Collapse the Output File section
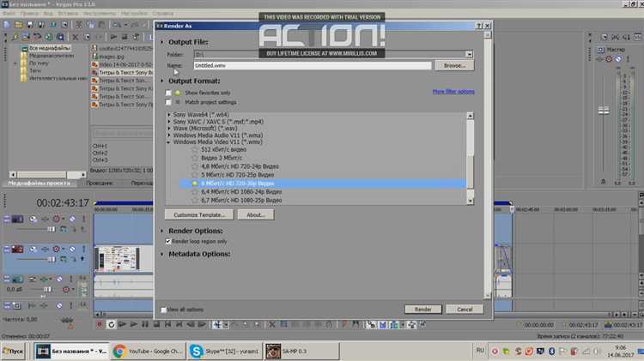The image size is (644, 361). pos(161,42)
